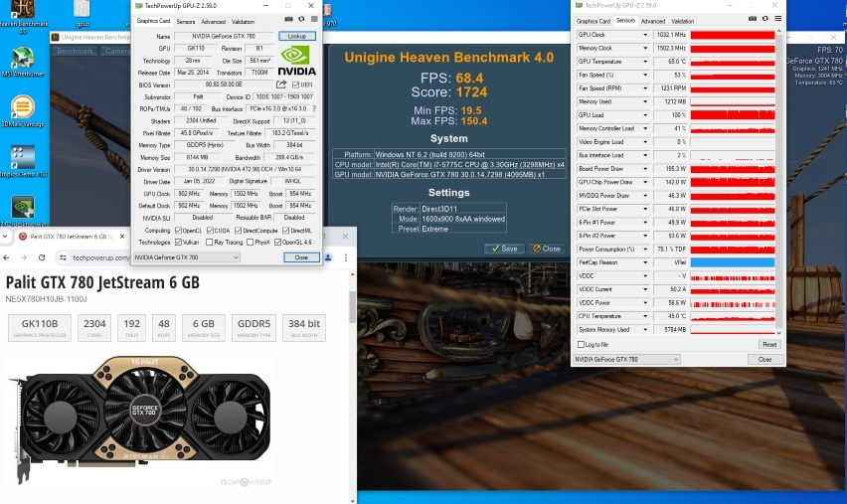Open hamburger menu in Graphics Card GPU-Z window
The width and height of the screenshot is (847, 504).
314,19
